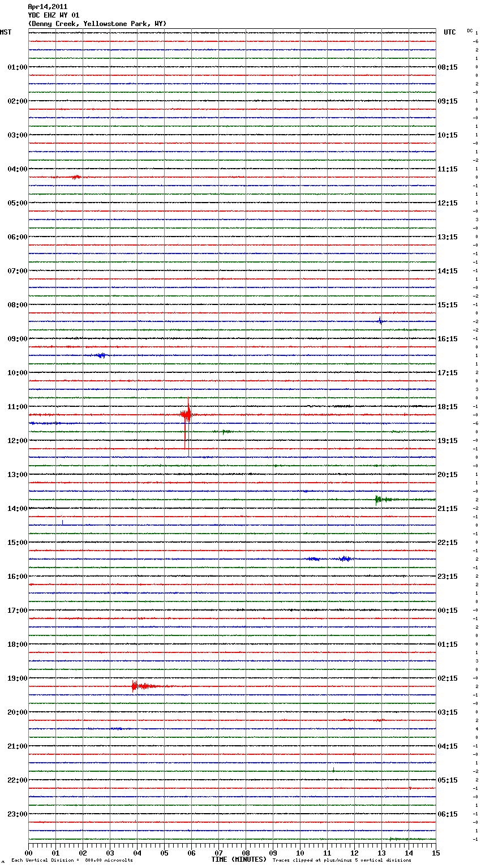This screenshot has height=868, width=481.
Task: Click the Traces clipped at plus/minus 5 note
Action: coord(342,861)
